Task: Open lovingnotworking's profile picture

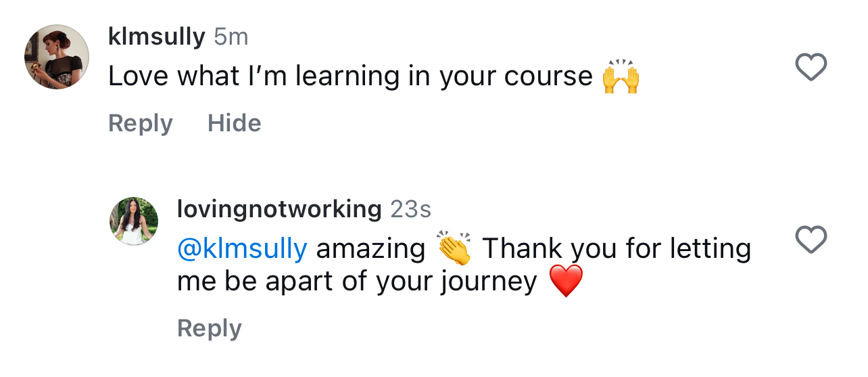Action: coord(134,222)
